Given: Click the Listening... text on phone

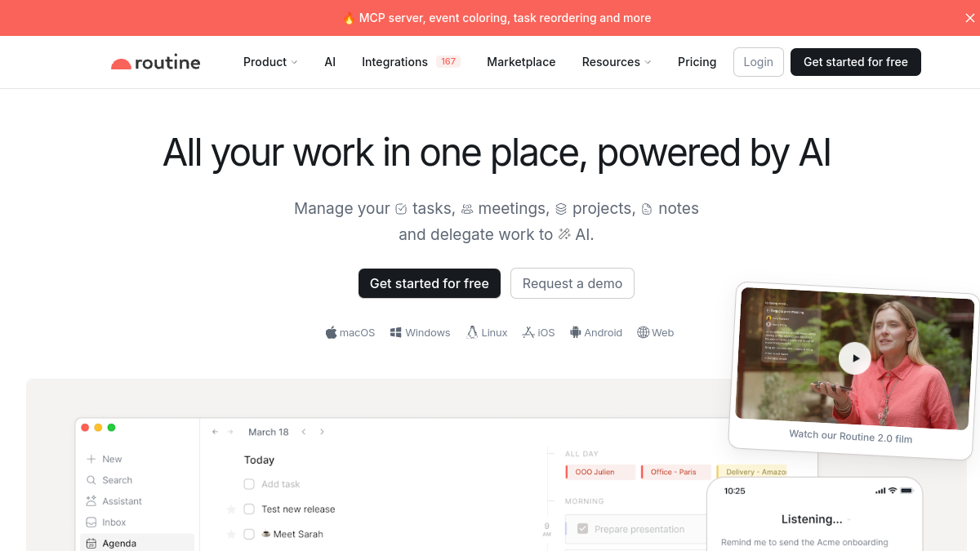Looking at the screenshot, I should coord(812,519).
